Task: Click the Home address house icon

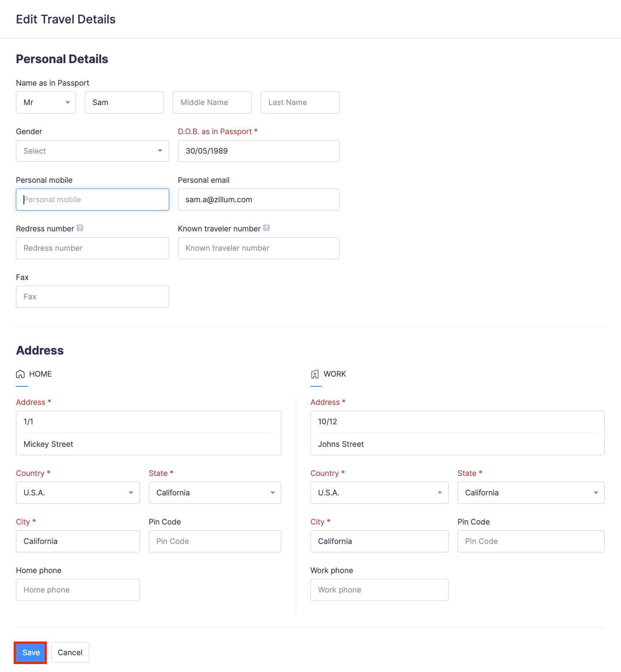Action: 20,374
